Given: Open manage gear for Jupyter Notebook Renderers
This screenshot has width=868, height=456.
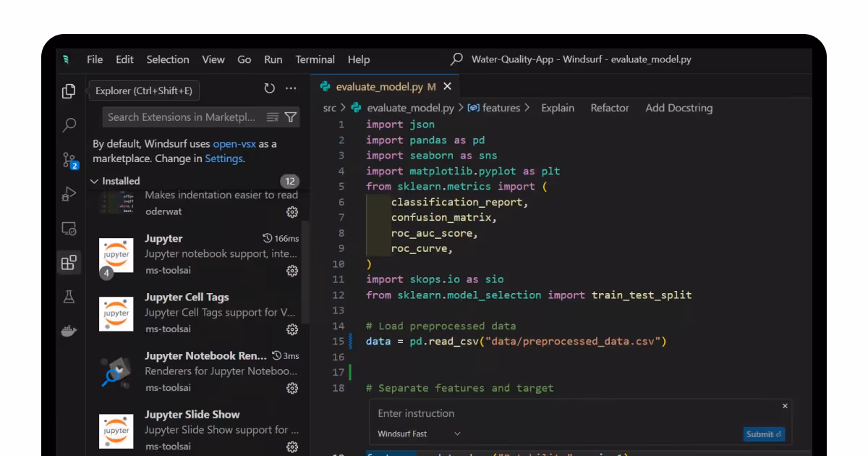Looking at the screenshot, I should point(292,388).
